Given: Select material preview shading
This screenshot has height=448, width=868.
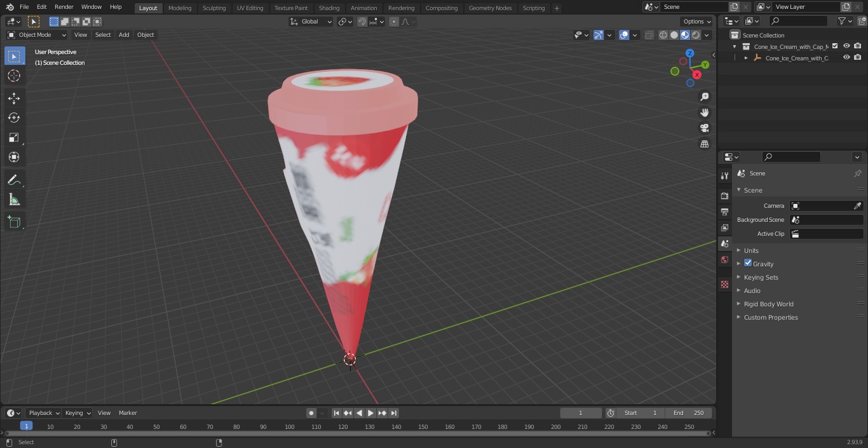Looking at the screenshot, I should (x=685, y=35).
